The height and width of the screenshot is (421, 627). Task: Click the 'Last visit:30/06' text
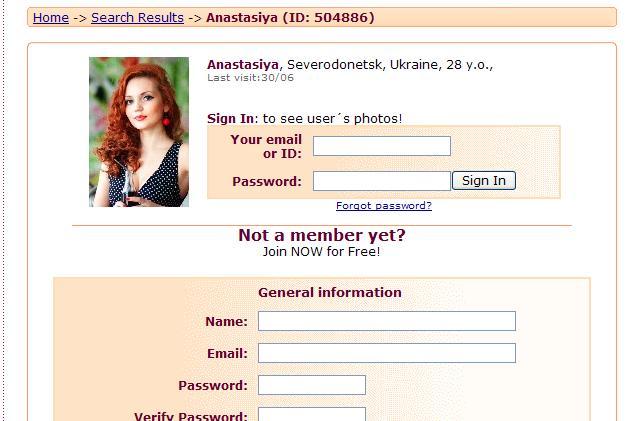click(x=251, y=78)
